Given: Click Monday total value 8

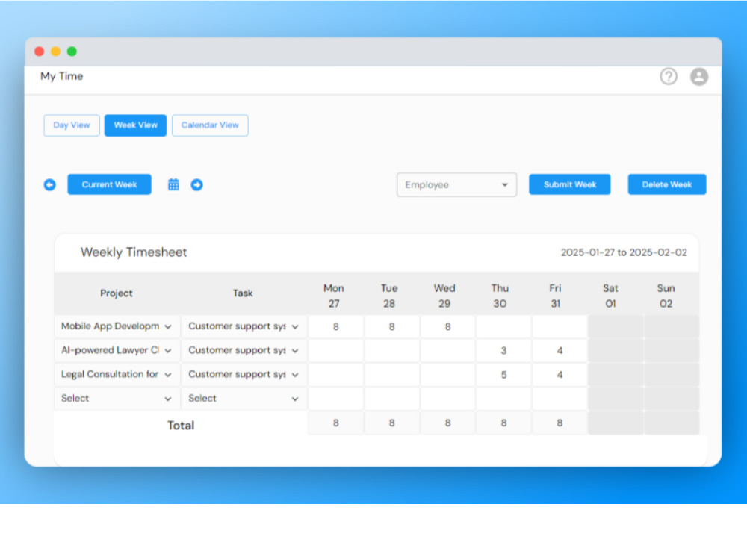Looking at the screenshot, I should coord(336,423).
